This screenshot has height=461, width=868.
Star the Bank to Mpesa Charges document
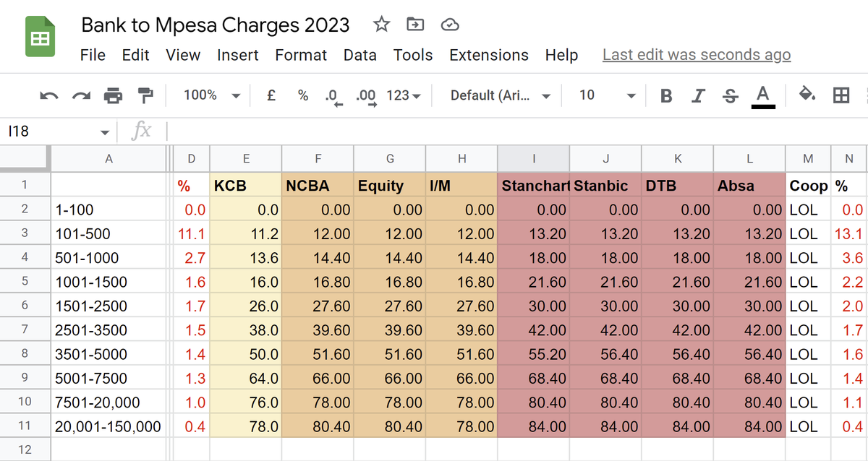(x=381, y=25)
